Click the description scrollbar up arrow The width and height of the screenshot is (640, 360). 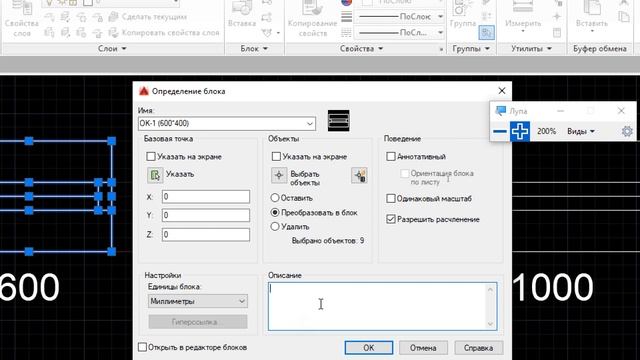click(x=490, y=289)
